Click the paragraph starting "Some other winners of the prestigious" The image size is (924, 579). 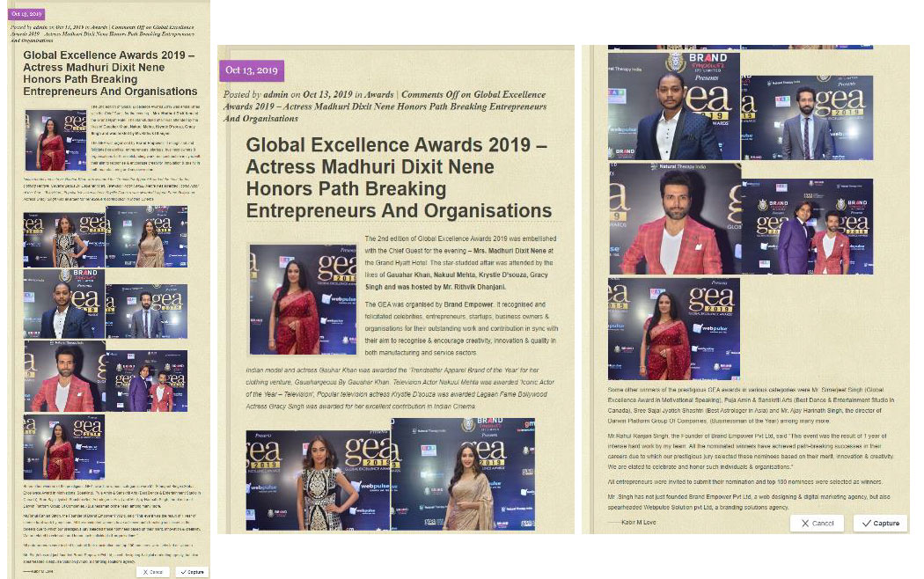[752, 406]
